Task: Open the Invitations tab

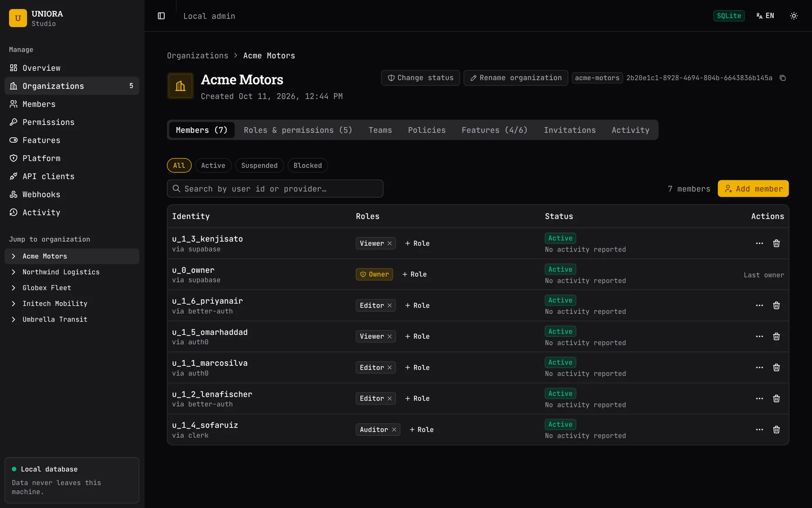Action: point(570,130)
